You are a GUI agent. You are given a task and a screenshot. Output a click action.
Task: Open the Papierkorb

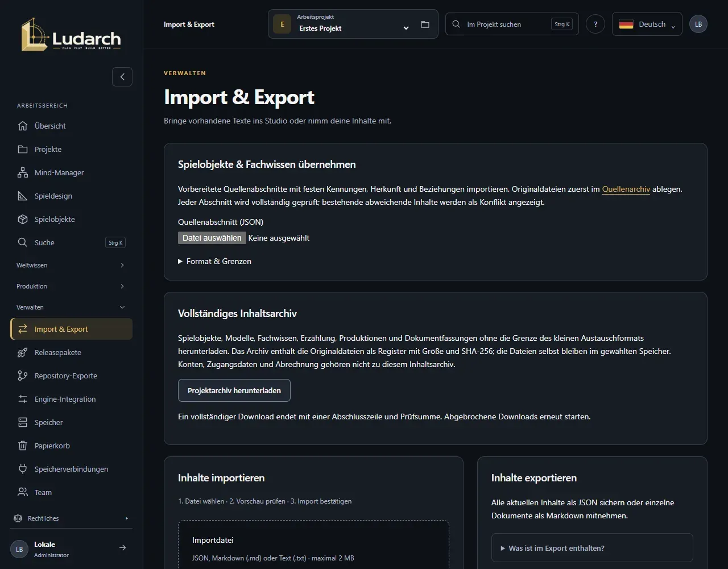(x=72, y=446)
